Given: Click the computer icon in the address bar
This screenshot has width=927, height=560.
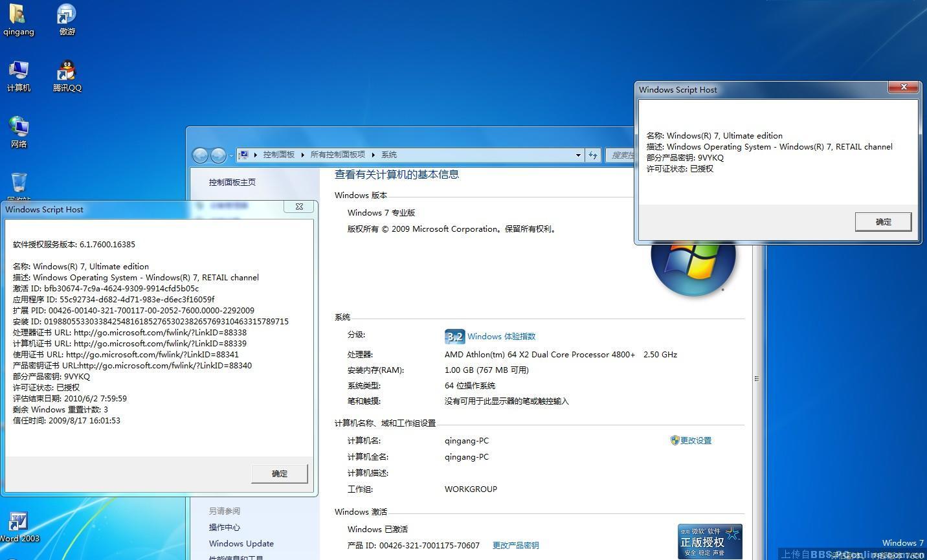Looking at the screenshot, I should pyautogui.click(x=243, y=155).
